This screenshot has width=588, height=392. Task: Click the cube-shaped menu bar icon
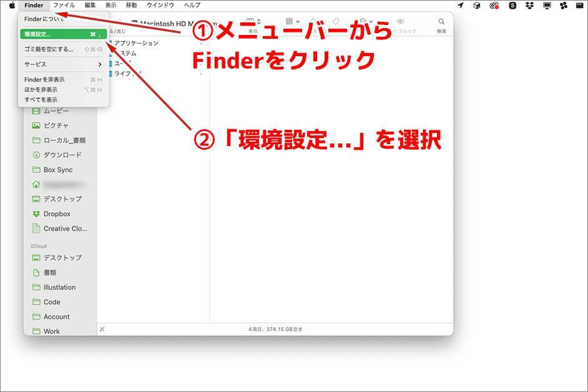[x=477, y=5]
